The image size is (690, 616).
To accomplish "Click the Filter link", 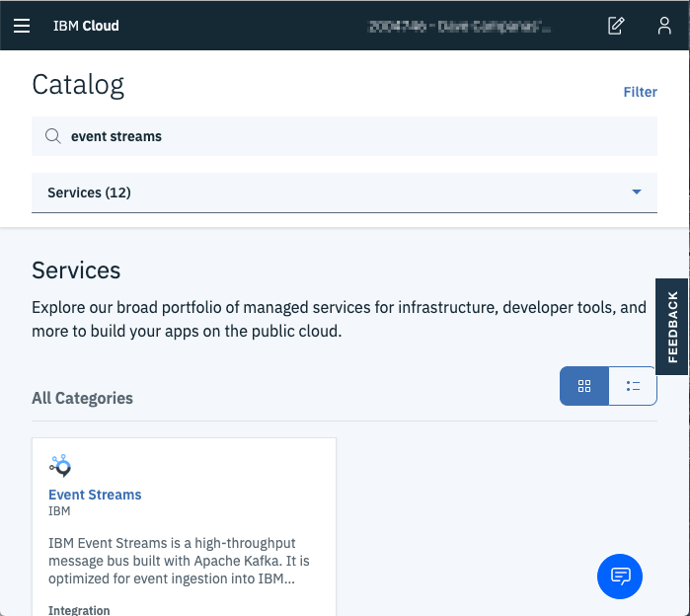I will tap(640, 92).
